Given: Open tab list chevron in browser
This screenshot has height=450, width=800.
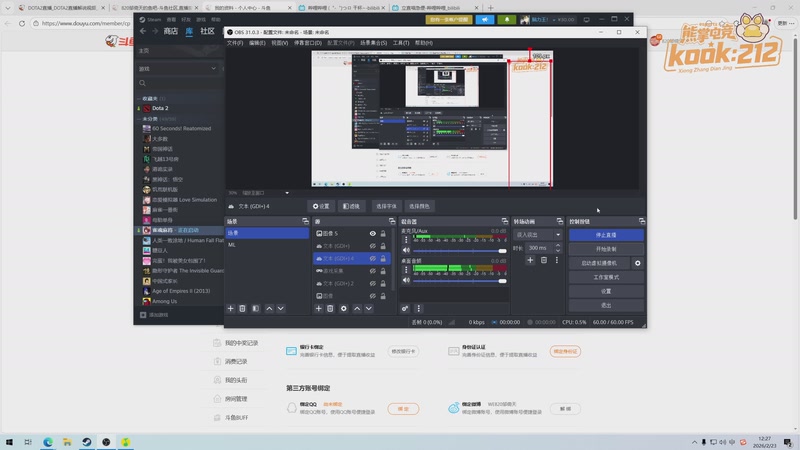Looking at the screenshot, I should [8, 8].
